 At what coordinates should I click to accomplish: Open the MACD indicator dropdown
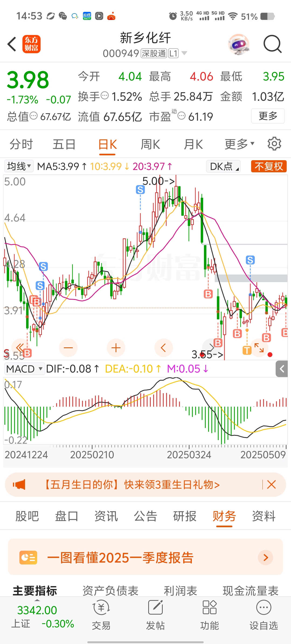[x=25, y=369]
